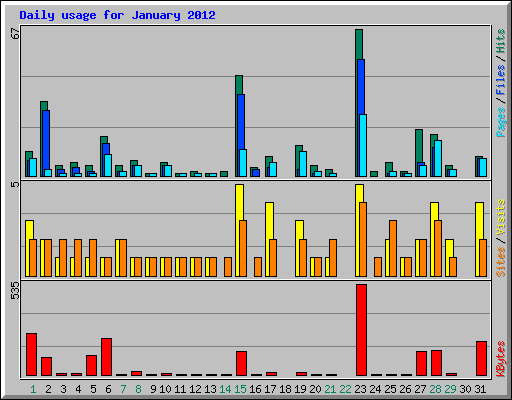Select day 19 label on the x-axis

(x=300, y=389)
